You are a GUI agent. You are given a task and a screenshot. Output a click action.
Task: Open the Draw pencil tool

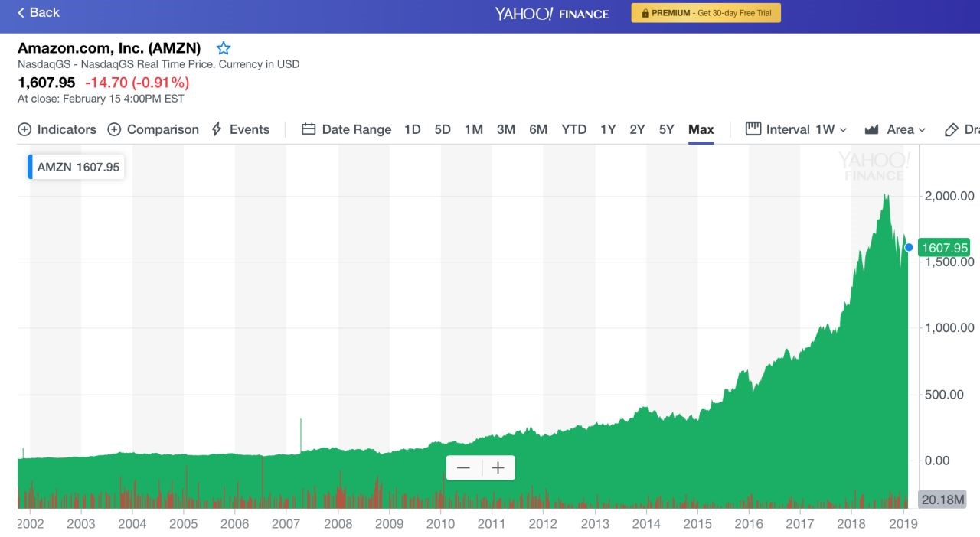[962, 129]
